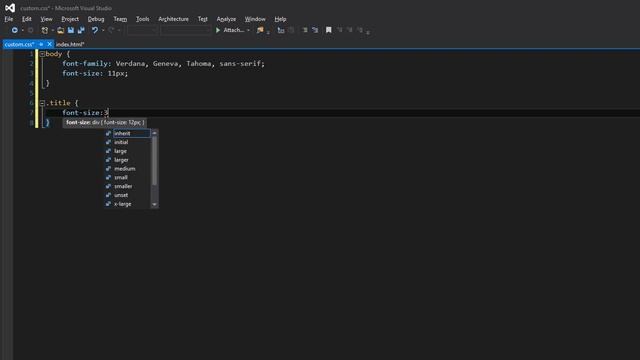Collapse the body rule block
Viewport: 640px width, 360px height.
[42, 54]
